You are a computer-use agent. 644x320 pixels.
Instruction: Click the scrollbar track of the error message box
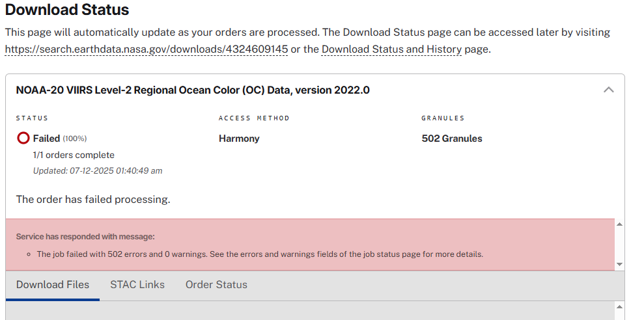point(620,245)
